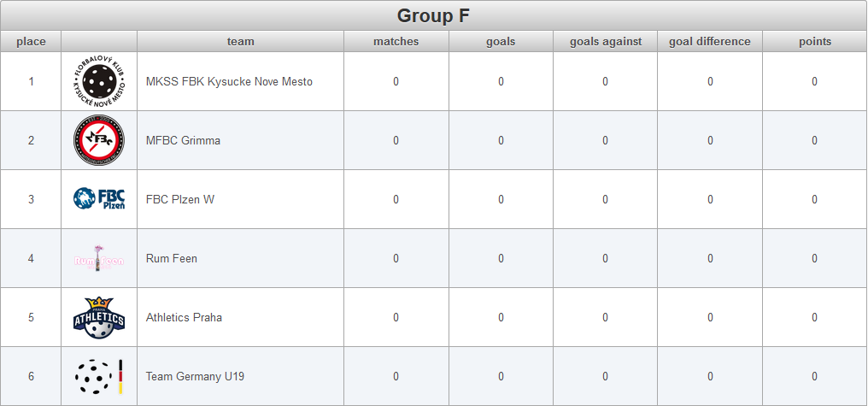
Task: Click the MFBC Grimma round logo
Action: click(x=99, y=140)
